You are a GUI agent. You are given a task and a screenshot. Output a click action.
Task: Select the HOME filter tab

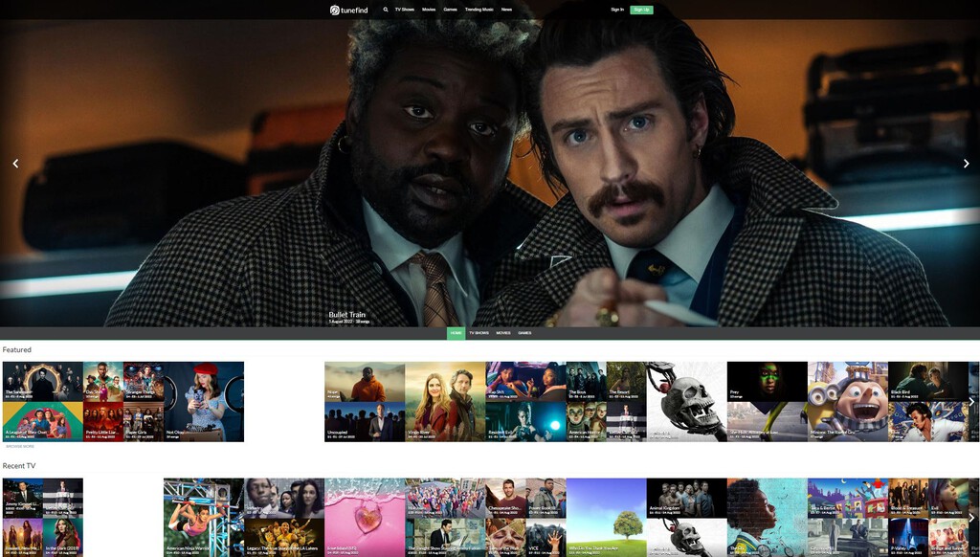[457, 333]
